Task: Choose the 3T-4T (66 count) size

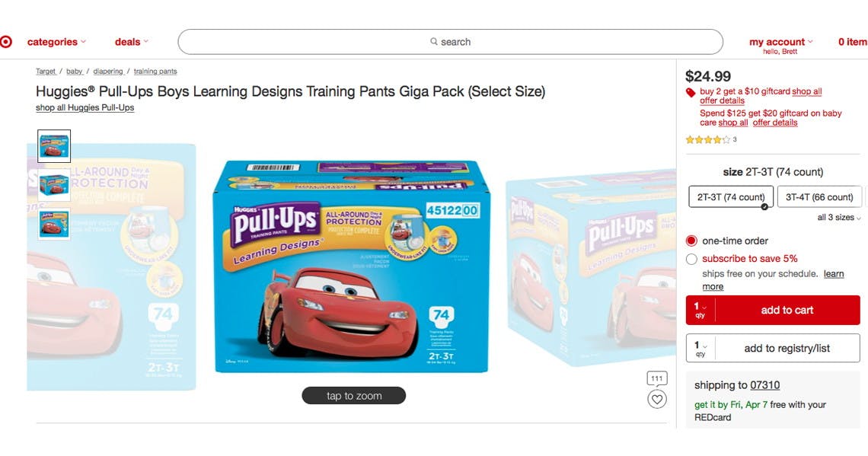Action: pos(819,197)
